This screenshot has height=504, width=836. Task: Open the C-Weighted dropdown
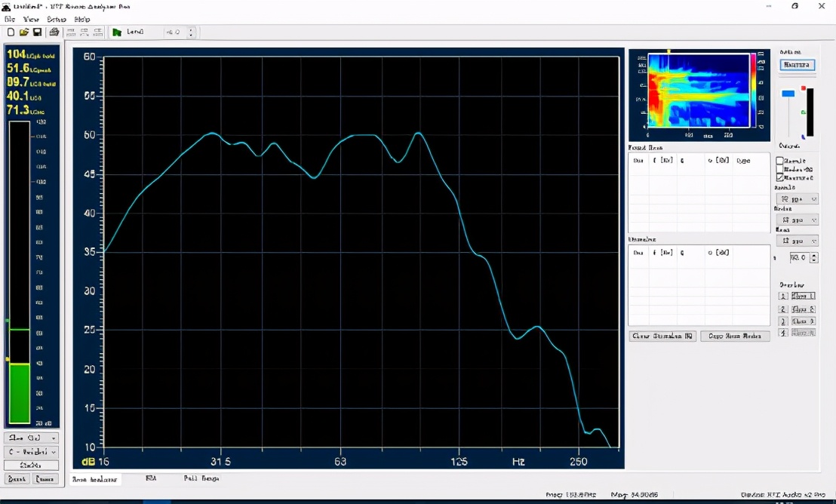pos(32,452)
